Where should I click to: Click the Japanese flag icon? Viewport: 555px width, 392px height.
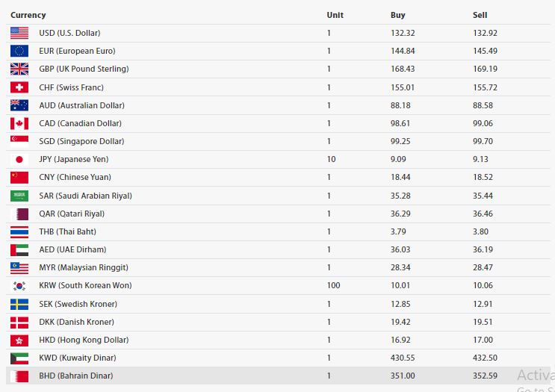(x=19, y=159)
